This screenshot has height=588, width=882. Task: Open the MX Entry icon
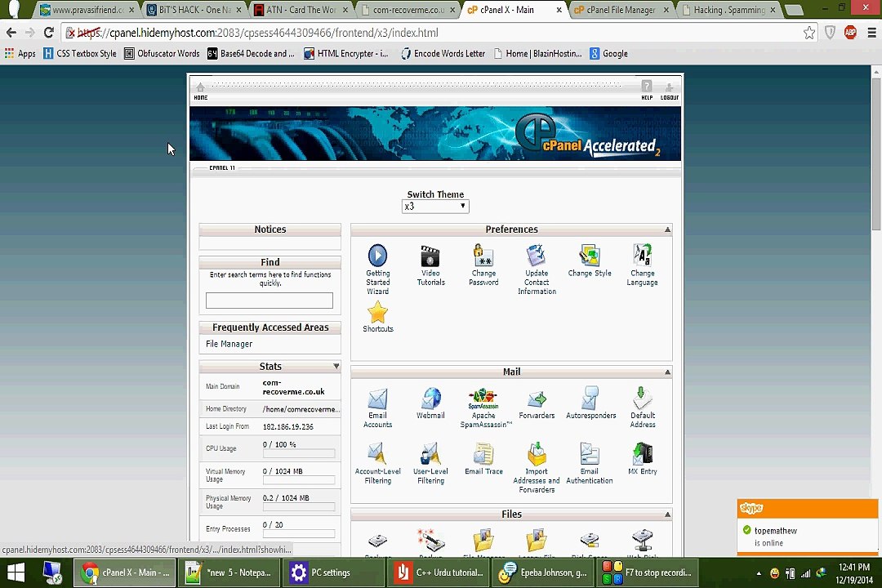tap(642, 455)
